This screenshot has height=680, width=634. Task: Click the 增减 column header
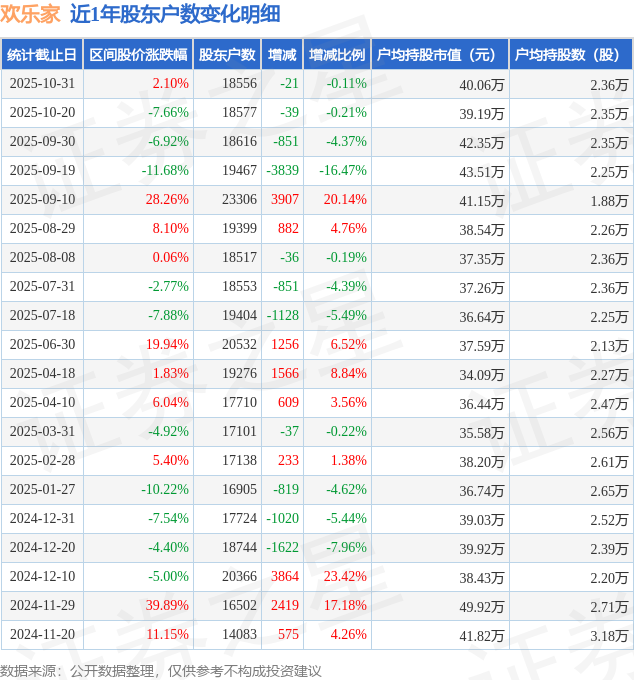[x=283, y=55]
